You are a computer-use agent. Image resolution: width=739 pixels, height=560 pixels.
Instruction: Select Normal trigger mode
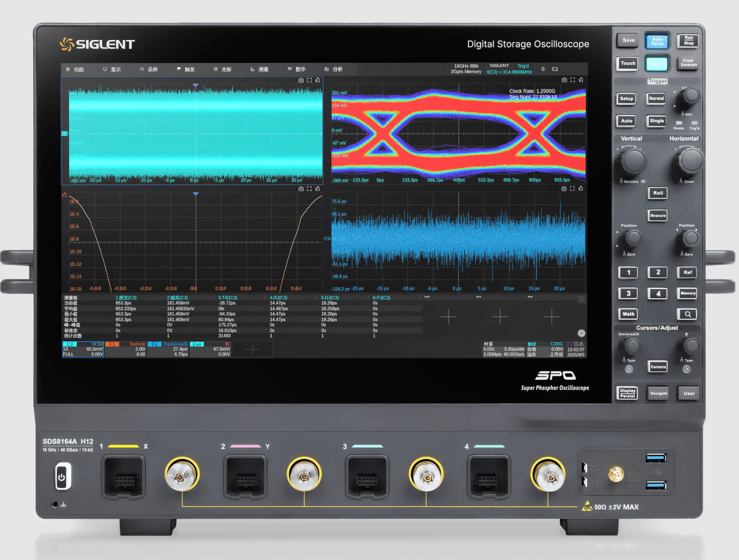[656, 98]
